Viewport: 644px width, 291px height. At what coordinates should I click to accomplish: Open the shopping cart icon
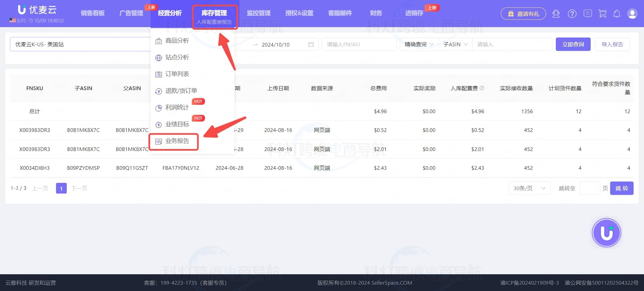pyautogui.click(x=602, y=14)
